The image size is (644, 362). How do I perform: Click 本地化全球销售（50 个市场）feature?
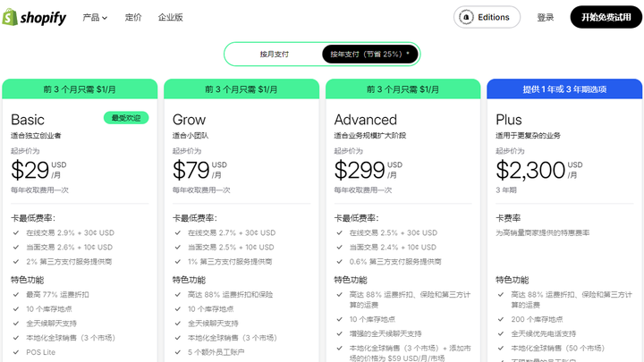click(x=558, y=348)
